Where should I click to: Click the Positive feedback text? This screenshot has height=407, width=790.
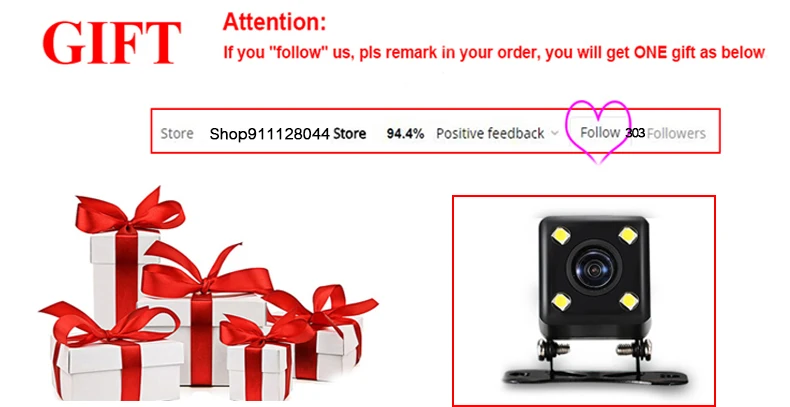pyautogui.click(x=490, y=133)
